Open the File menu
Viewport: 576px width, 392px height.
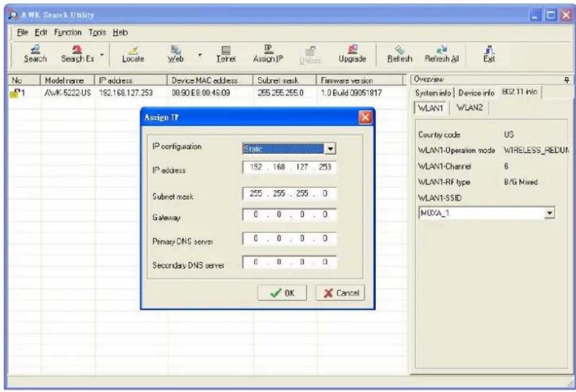22,33
